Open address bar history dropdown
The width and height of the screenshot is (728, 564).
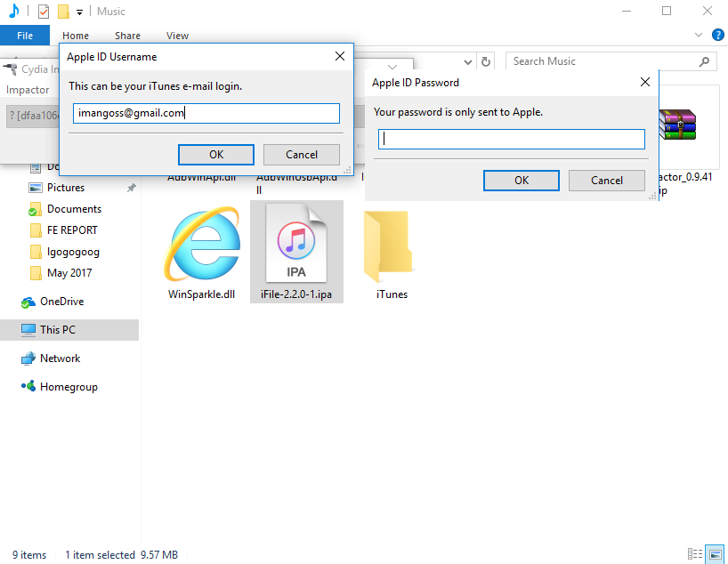468,62
